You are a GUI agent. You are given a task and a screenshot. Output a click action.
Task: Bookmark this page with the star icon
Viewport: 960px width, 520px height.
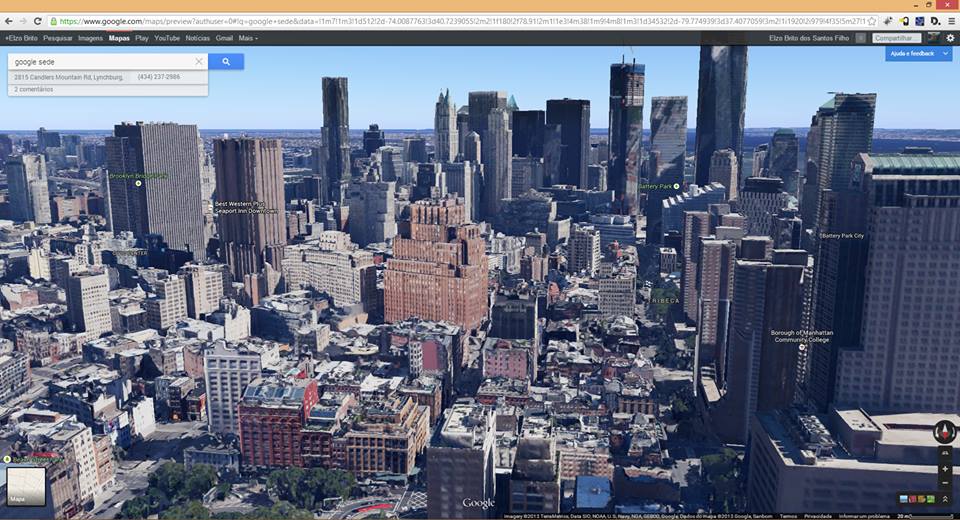click(872, 20)
